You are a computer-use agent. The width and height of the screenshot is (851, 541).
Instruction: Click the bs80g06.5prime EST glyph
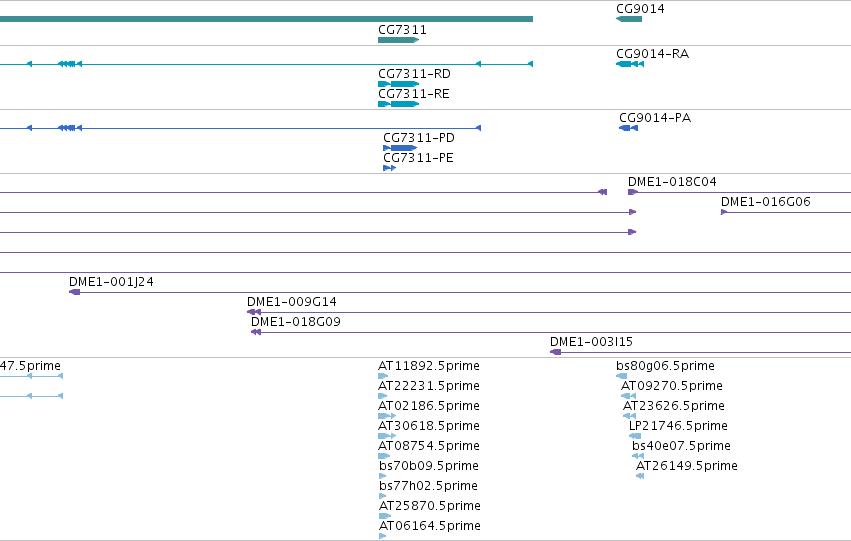(621, 376)
